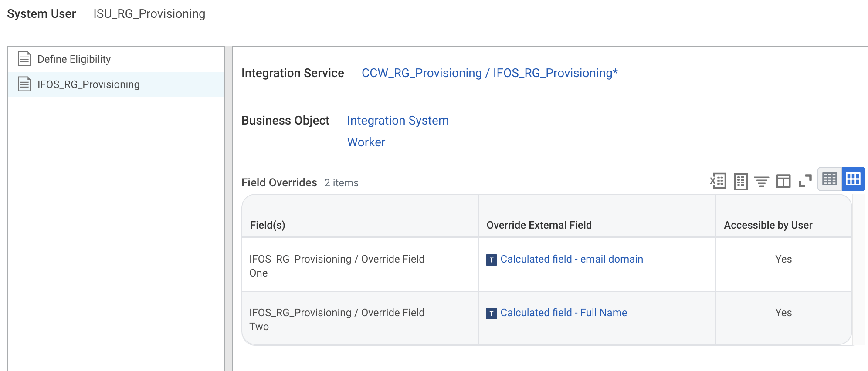Viewport: 868px width, 371px height.
Task: Select IFOS_RG_Provisioning in the left panel
Action: [x=116, y=84]
